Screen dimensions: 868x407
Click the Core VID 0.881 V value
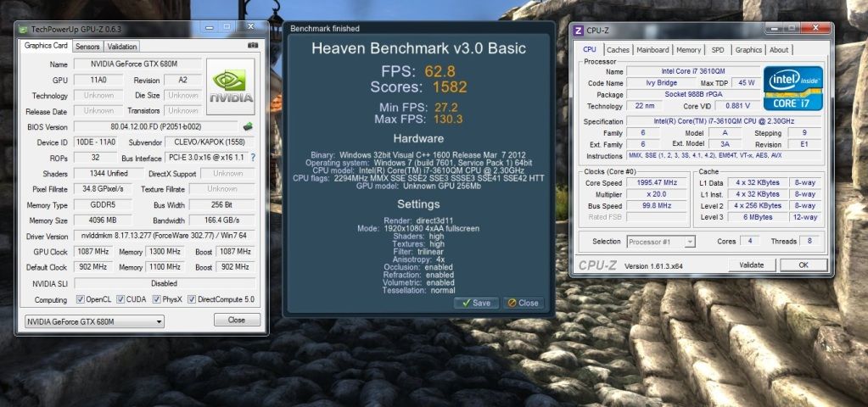pyautogui.click(x=736, y=106)
